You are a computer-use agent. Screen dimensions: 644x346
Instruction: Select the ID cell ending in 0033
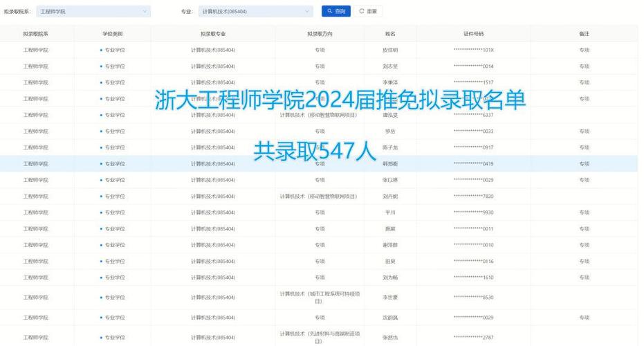(474, 131)
